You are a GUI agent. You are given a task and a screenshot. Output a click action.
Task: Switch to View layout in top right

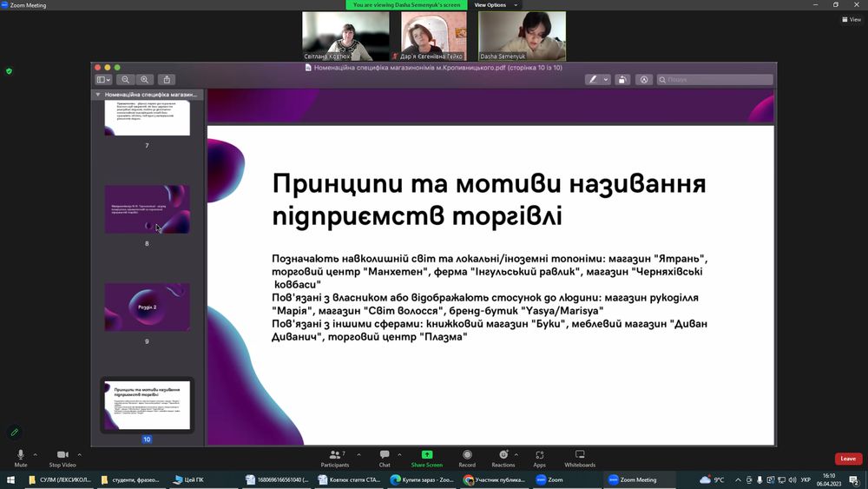(x=851, y=19)
